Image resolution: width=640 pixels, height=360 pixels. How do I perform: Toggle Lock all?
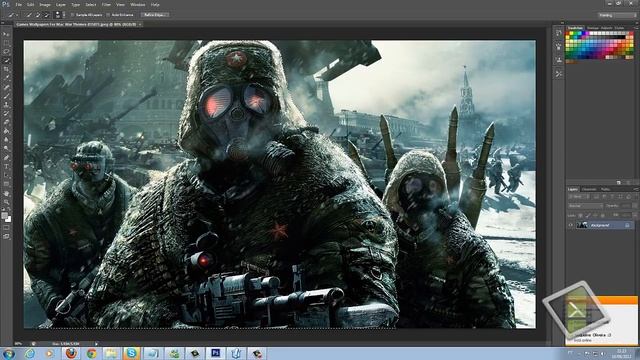[603, 215]
